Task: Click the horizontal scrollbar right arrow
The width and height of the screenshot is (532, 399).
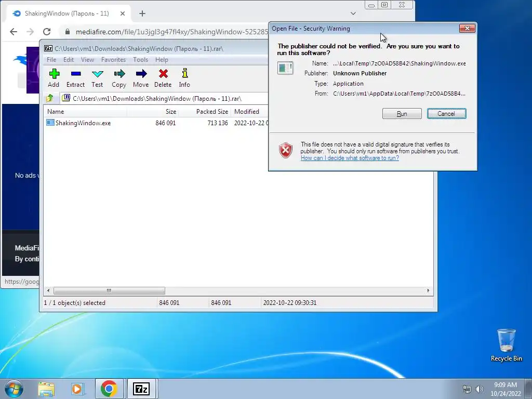Action: [x=428, y=291]
